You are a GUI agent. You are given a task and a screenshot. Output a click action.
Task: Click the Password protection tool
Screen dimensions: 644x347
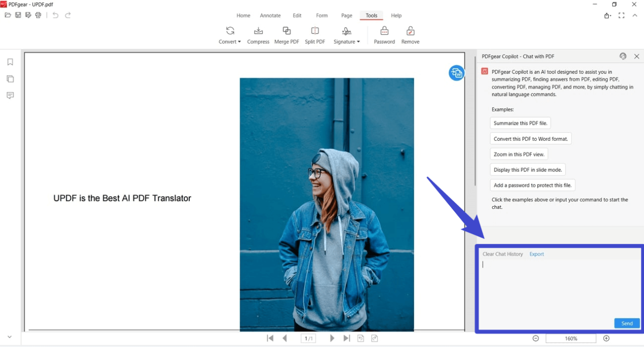point(384,34)
